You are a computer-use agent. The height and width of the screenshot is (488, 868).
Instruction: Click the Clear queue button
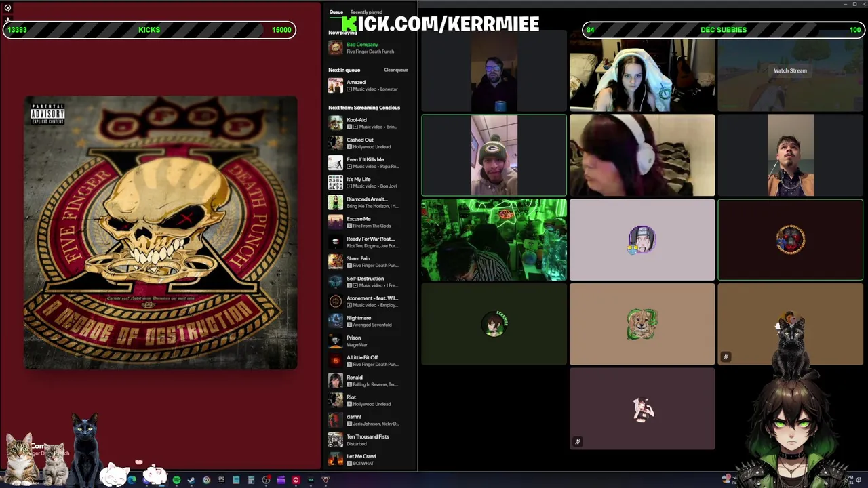(396, 70)
